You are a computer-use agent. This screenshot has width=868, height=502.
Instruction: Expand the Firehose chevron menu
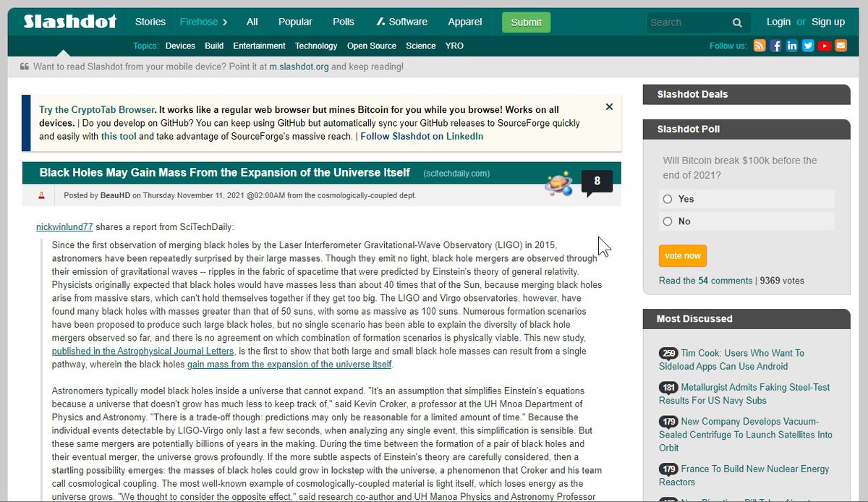pos(225,22)
